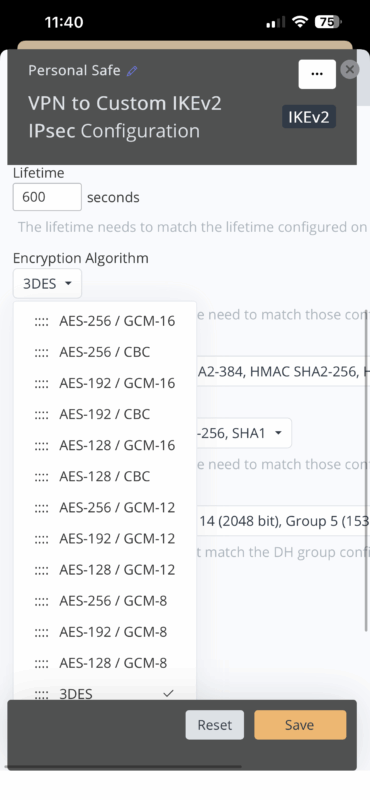The image size is (370, 800).
Task: Click the checkmark on the 3DES option
Action: tap(168, 693)
